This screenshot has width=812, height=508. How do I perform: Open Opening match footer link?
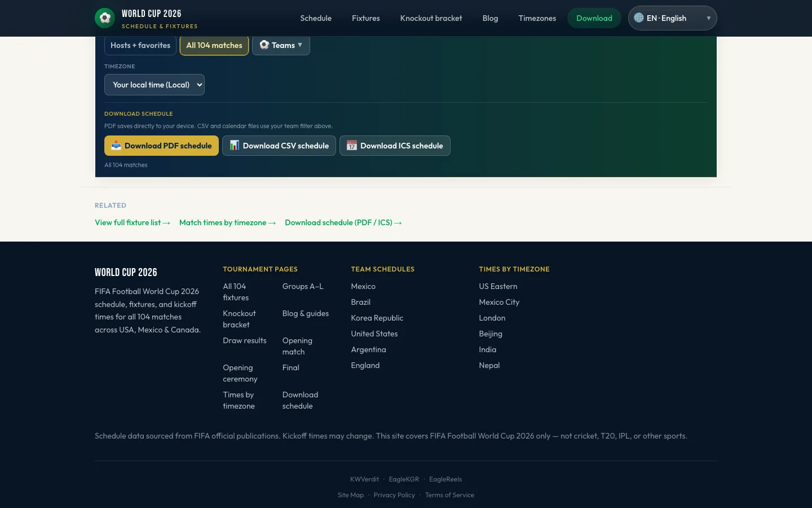pos(297,346)
